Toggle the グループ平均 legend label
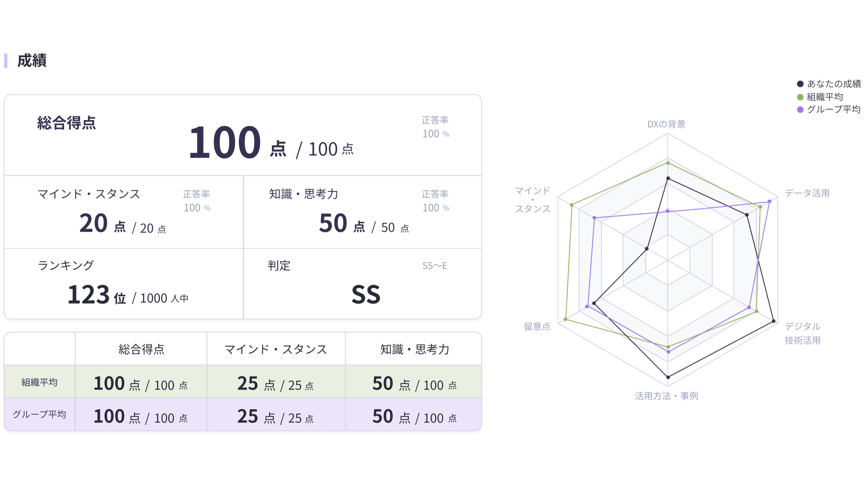This screenshot has width=868, height=488. pos(834,109)
